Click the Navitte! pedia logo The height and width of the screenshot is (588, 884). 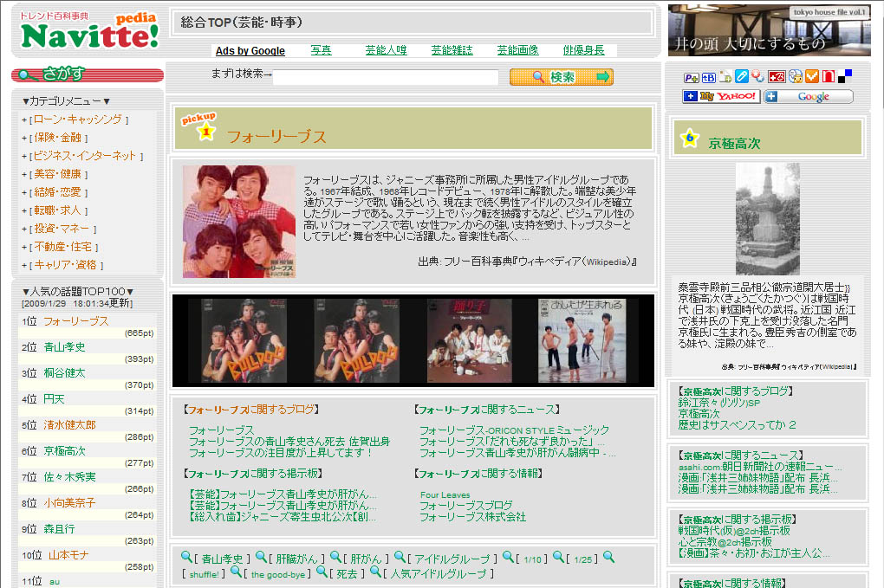pos(89,30)
